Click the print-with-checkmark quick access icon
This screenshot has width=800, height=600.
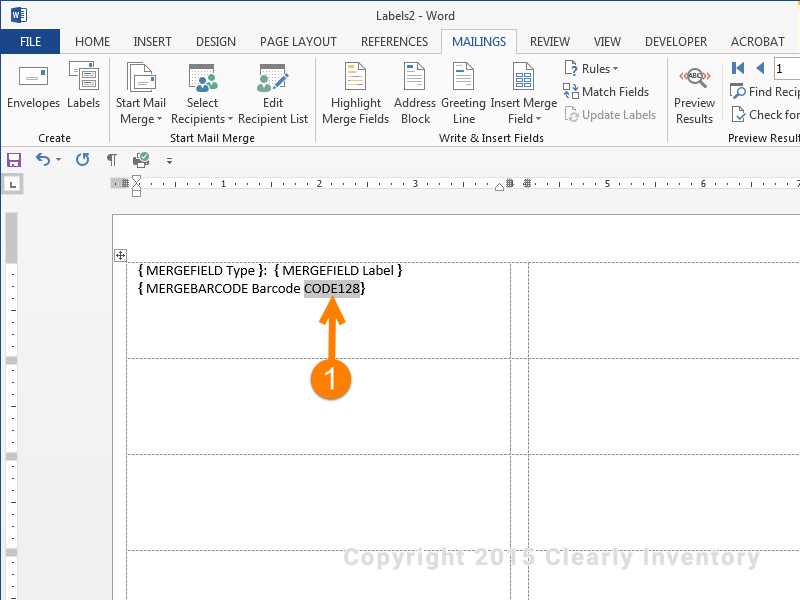[141, 160]
